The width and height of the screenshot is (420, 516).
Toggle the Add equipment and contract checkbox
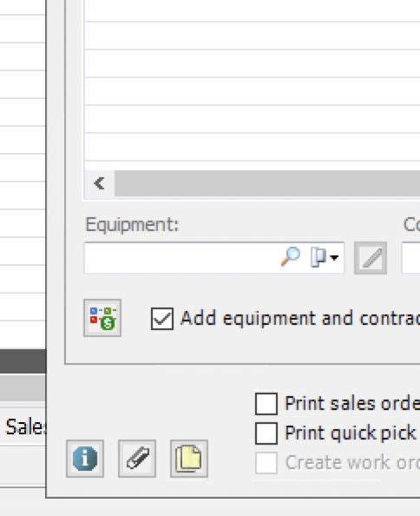pos(162,319)
